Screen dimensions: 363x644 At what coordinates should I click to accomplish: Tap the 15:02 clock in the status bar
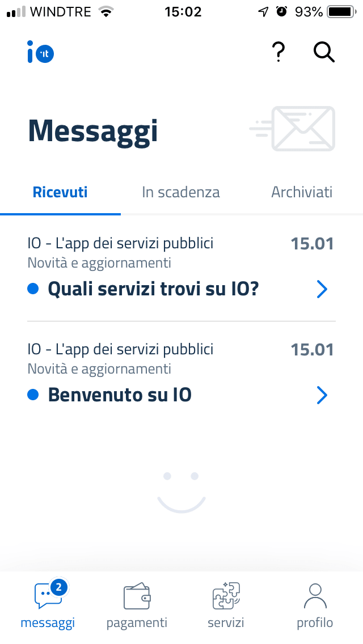(183, 11)
